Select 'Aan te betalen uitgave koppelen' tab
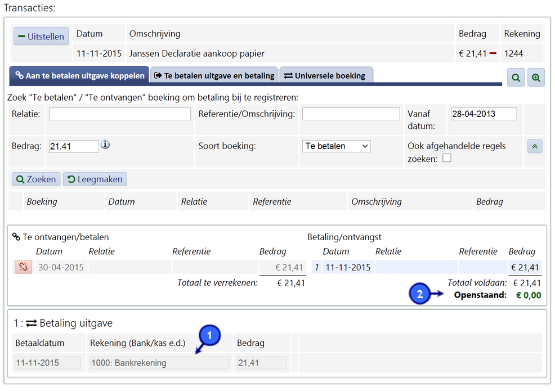Screen dimensions: 555x392 (79, 75)
